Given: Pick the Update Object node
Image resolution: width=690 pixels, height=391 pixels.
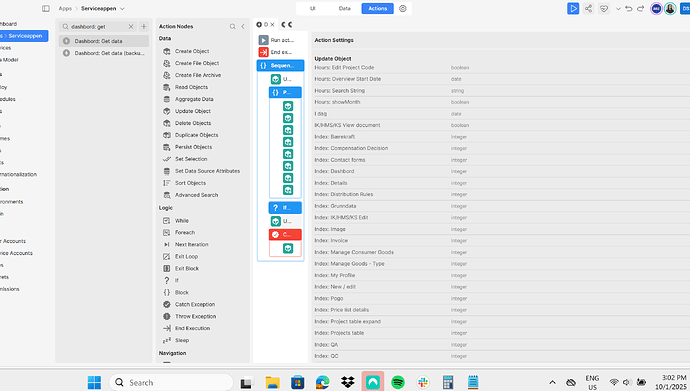Looking at the screenshot, I should (x=193, y=111).
